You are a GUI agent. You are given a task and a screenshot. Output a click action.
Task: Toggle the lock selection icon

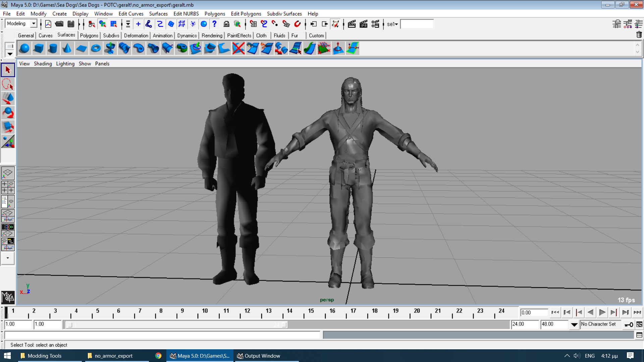click(226, 24)
